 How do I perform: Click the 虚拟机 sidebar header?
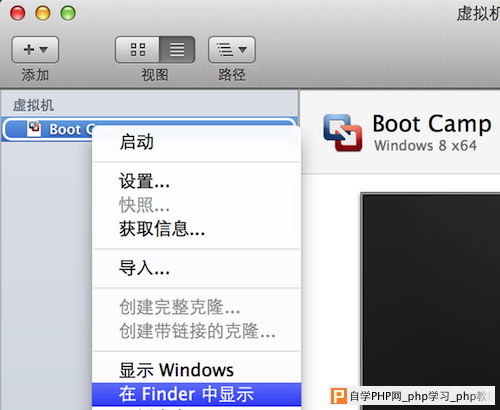[x=33, y=106]
